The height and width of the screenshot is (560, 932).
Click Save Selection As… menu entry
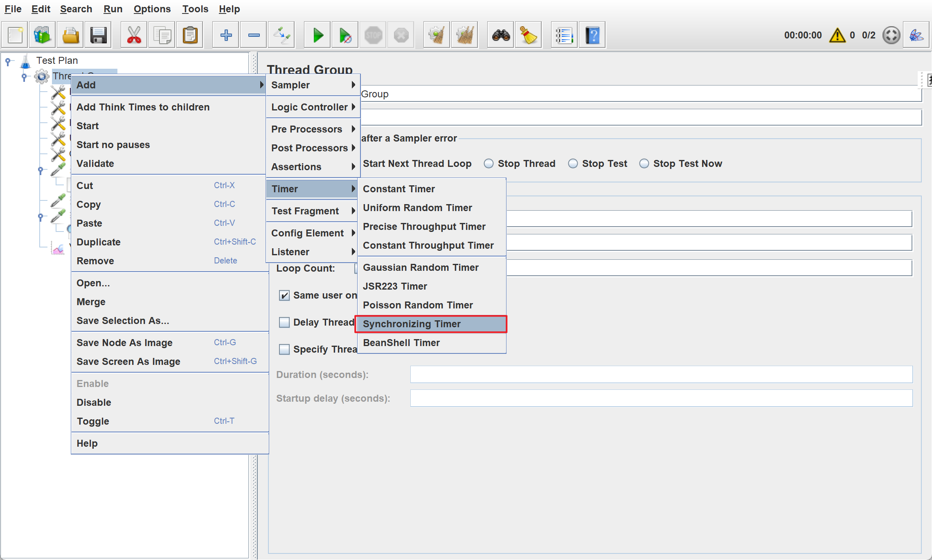point(123,321)
